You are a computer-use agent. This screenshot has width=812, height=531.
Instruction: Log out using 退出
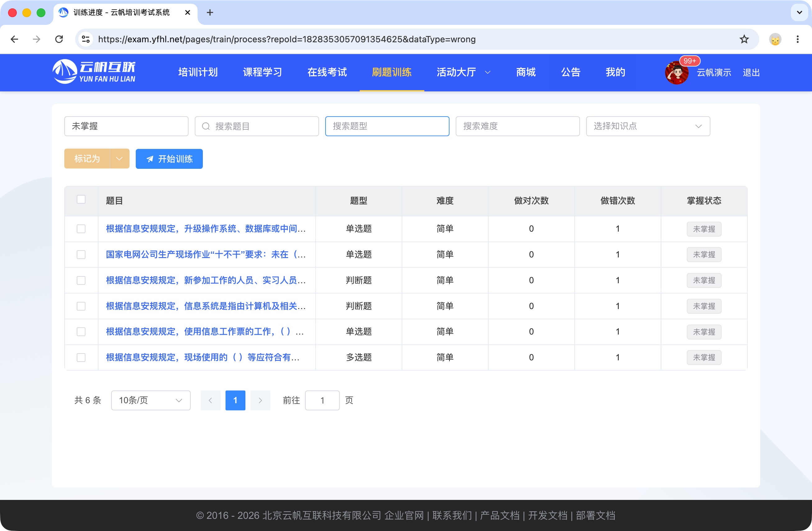[751, 73]
